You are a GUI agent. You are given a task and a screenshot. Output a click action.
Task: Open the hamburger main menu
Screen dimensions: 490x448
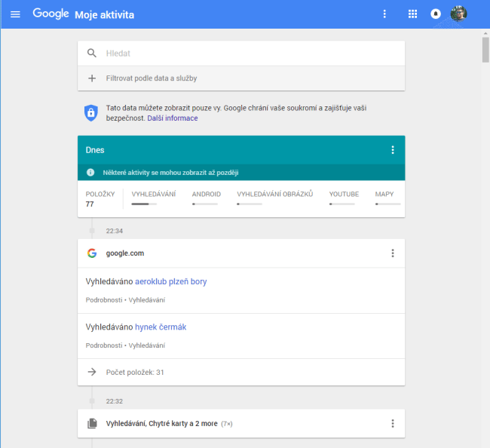coord(15,14)
